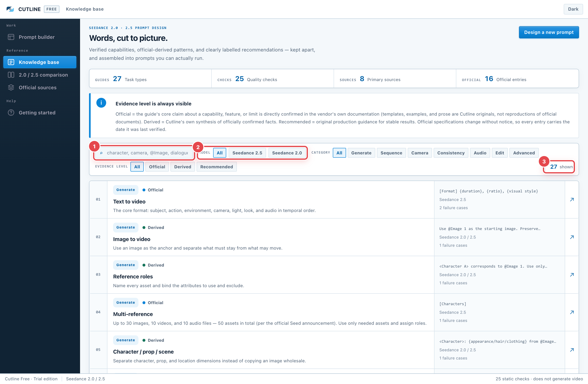588x384 pixels.
Task: Filter category by Audio
Action: click(480, 153)
